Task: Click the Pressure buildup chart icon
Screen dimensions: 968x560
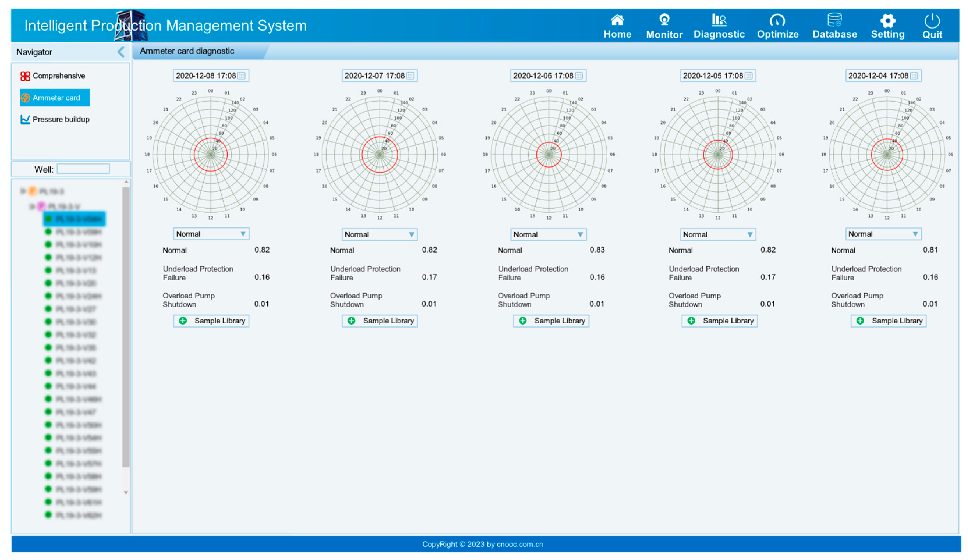Action: (25, 119)
